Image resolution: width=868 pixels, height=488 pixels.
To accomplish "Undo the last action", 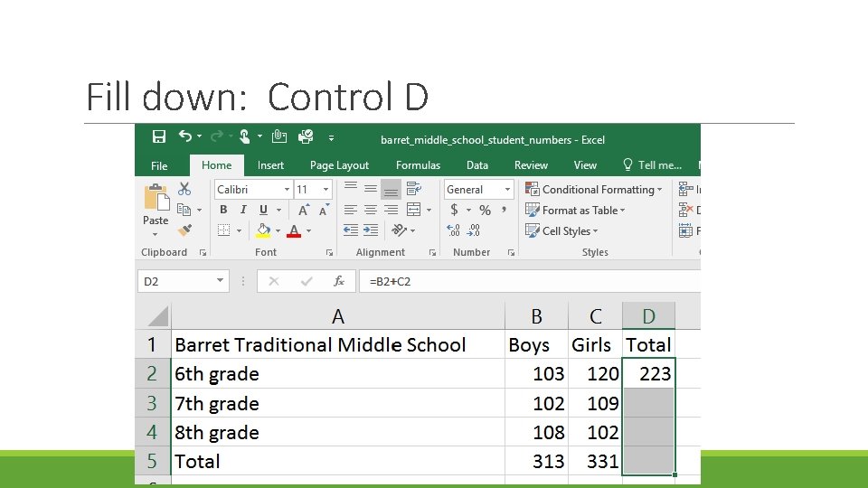I will pyautogui.click(x=185, y=136).
